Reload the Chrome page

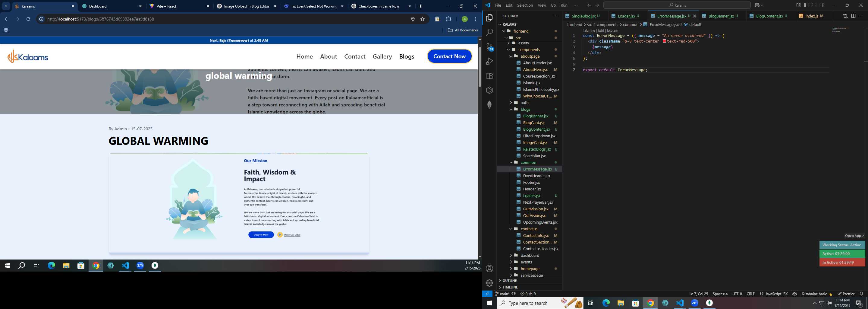(29, 19)
